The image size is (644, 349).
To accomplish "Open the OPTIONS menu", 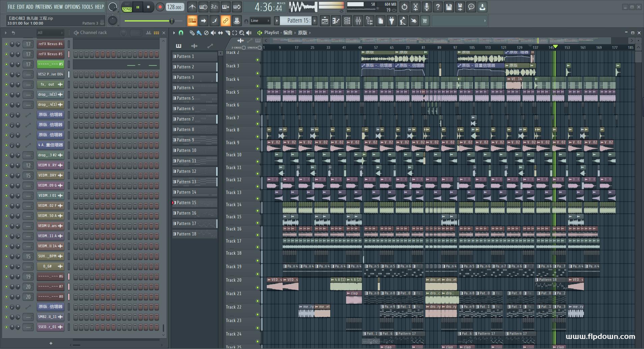I will click(73, 7).
